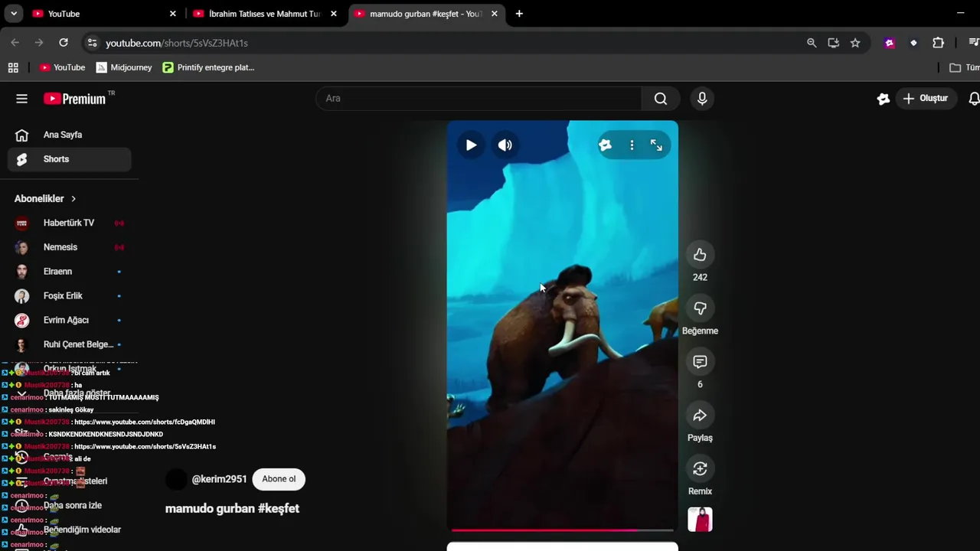
Task: Reload the current page
Action: tap(64, 43)
